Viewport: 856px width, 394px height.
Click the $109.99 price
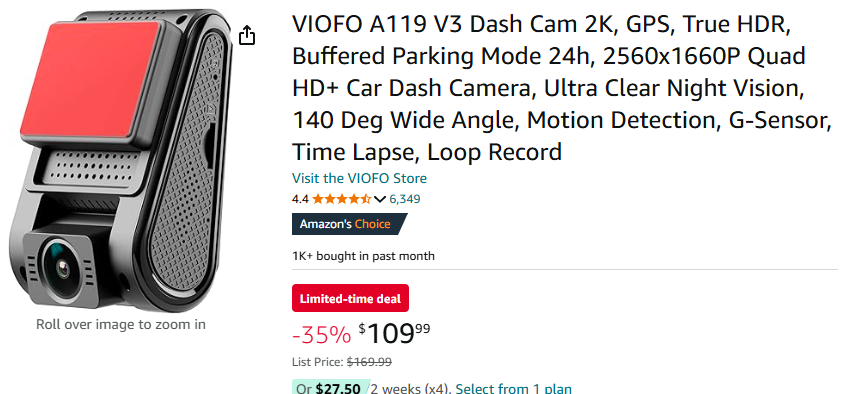click(394, 333)
